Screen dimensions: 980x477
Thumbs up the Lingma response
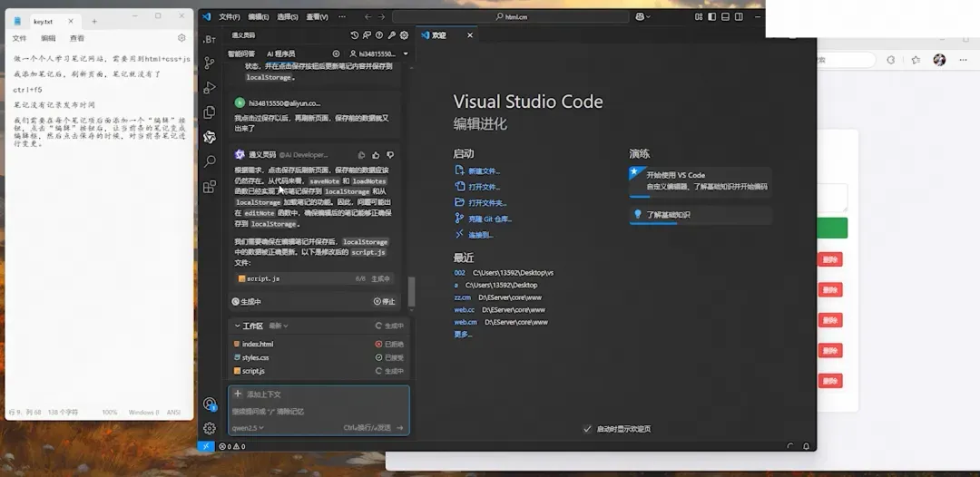coord(376,155)
